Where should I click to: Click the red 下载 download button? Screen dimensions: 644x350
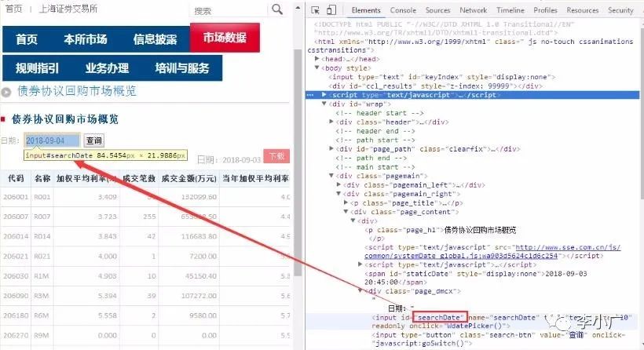[276, 156]
